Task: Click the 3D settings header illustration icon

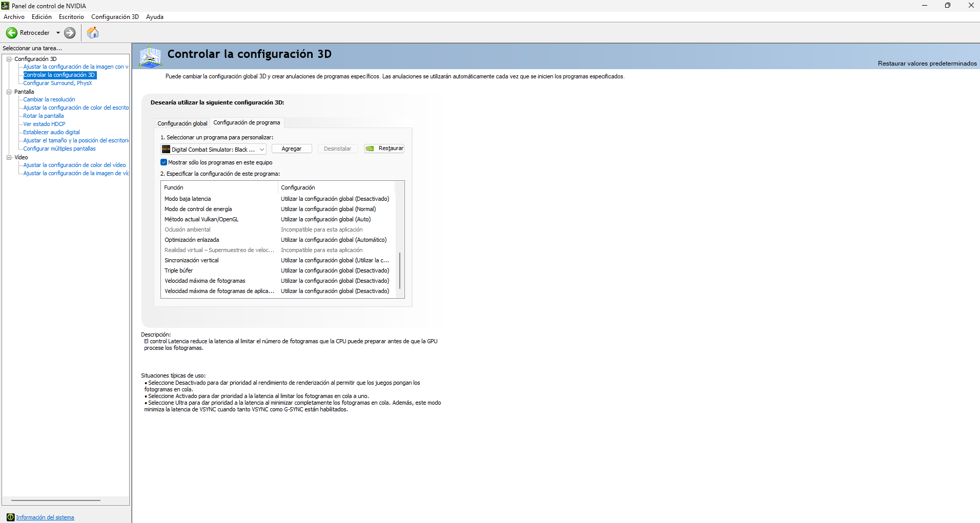Action: (150, 56)
